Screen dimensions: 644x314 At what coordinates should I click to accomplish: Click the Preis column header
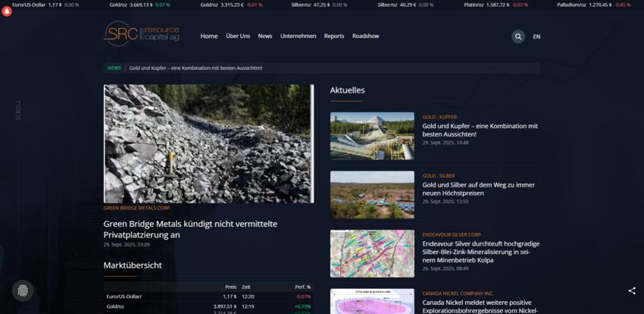pyautogui.click(x=230, y=287)
